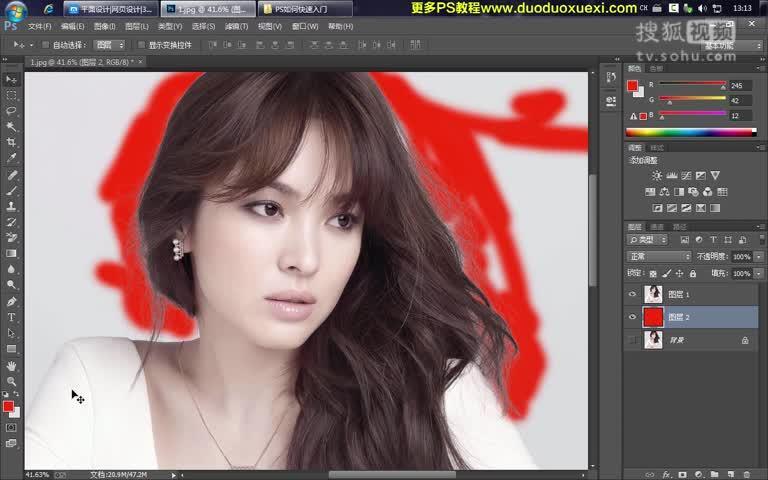The image size is (768, 480).
Task: Select the Blur tool
Action: click(x=11, y=269)
